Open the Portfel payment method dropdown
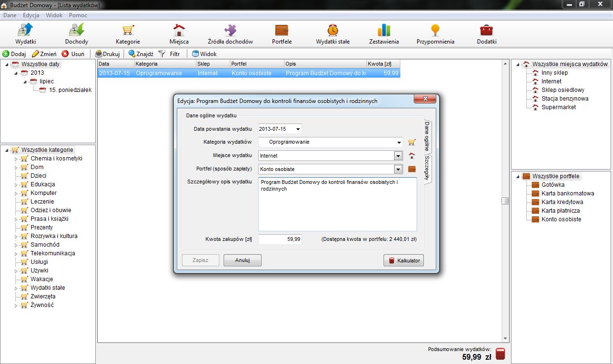 coord(397,169)
